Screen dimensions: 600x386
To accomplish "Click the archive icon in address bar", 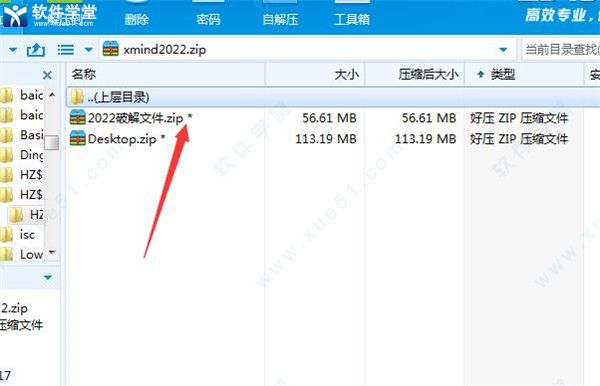I will click(x=111, y=49).
